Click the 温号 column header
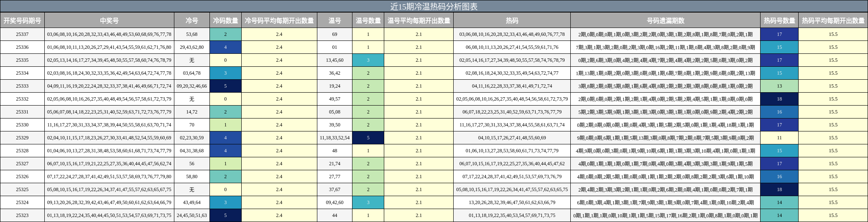Screen dimensions: 868x222 pyautogui.click(x=334, y=20)
